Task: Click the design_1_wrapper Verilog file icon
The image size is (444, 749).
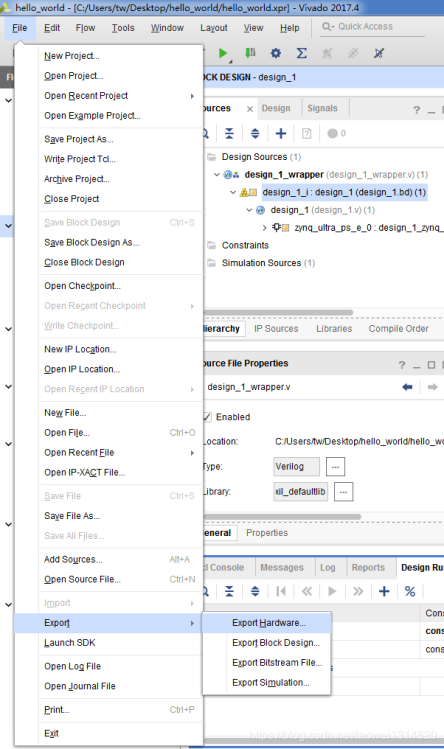Action: pyautogui.click(x=232, y=174)
